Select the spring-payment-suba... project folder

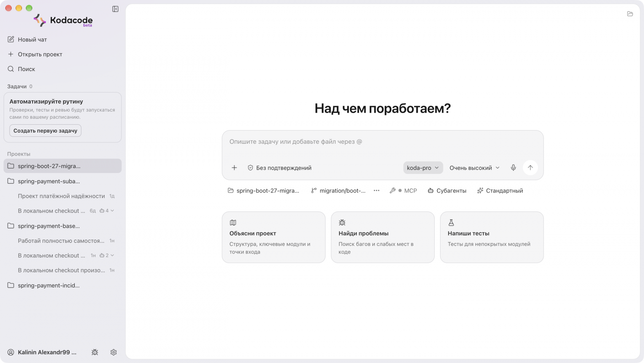point(63,181)
